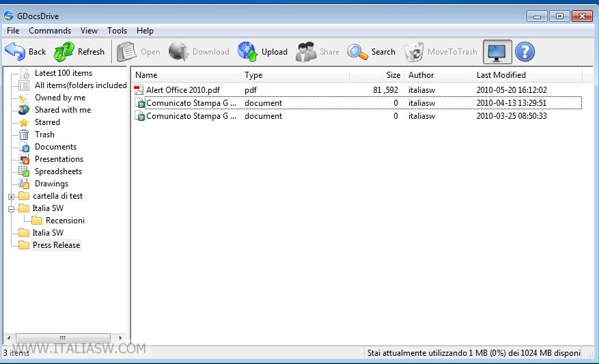Click the Share button label
599x364 pixels.
pyautogui.click(x=329, y=52)
